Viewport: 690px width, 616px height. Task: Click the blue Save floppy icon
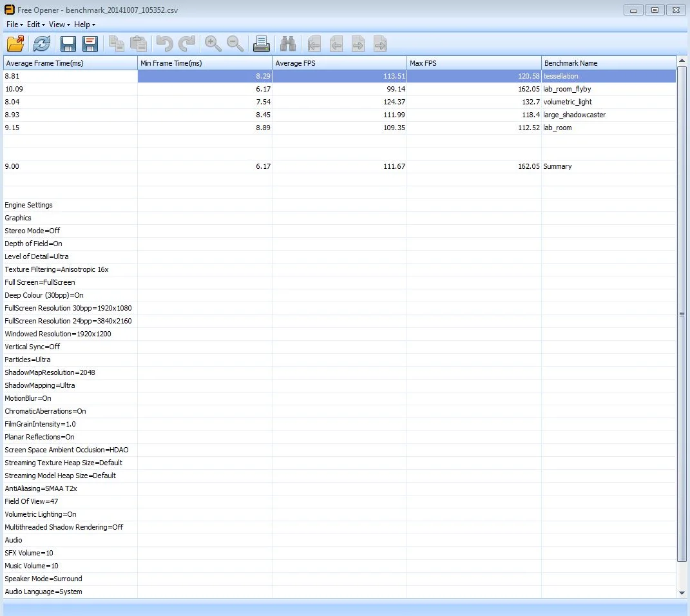tap(68, 44)
